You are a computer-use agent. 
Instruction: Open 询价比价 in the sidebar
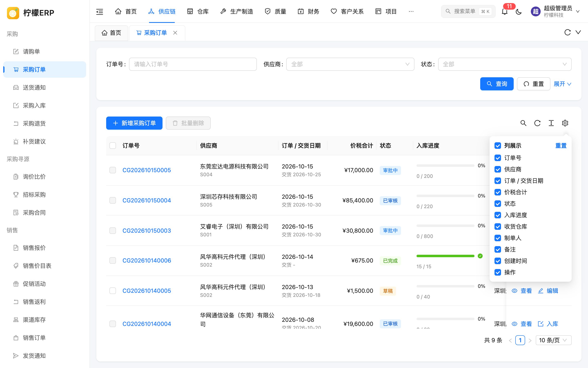[x=45, y=177]
